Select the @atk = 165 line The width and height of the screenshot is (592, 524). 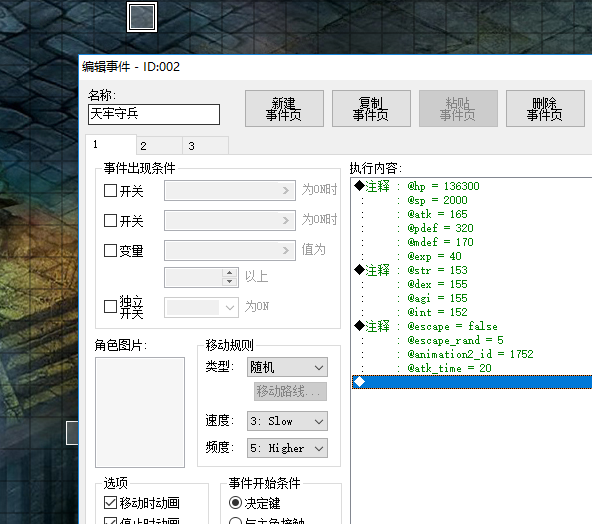pos(472,214)
